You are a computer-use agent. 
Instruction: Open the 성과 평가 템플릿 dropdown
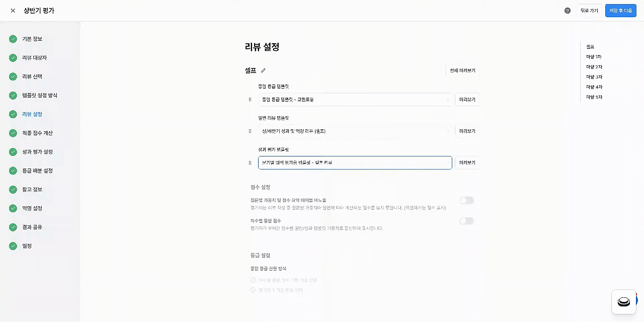pyautogui.click(x=355, y=163)
